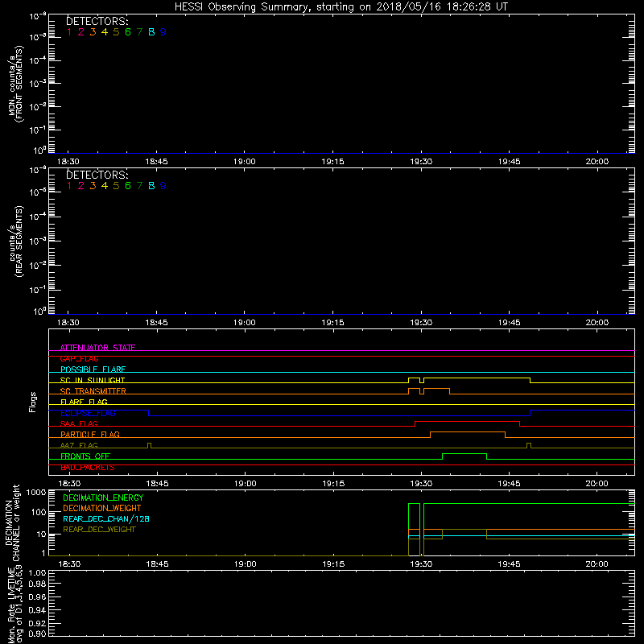Click green detector 6 in rear segments legend
This screenshot has width=644, height=644.
point(128,186)
